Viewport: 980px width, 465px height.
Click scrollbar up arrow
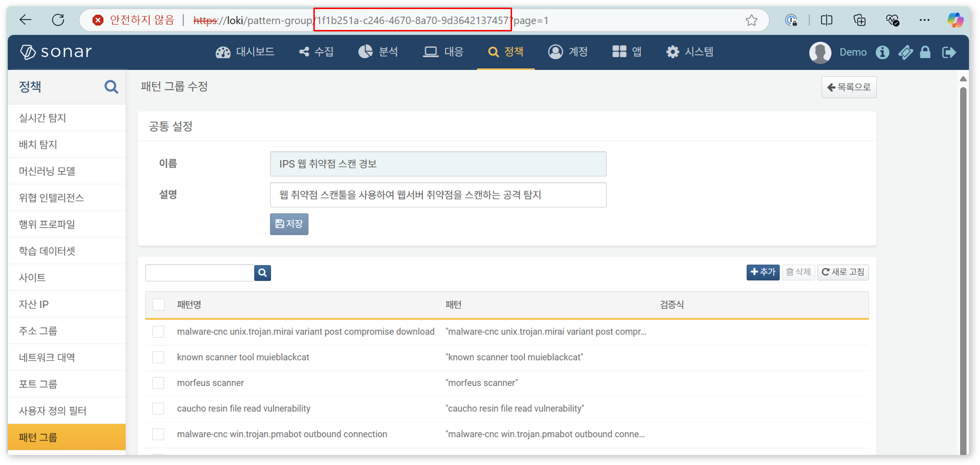pos(963,79)
